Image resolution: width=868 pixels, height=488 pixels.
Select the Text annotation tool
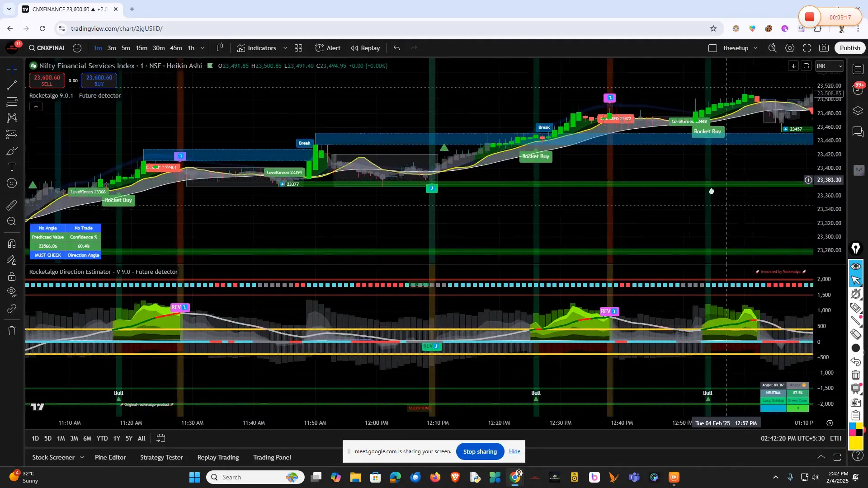[x=12, y=167]
